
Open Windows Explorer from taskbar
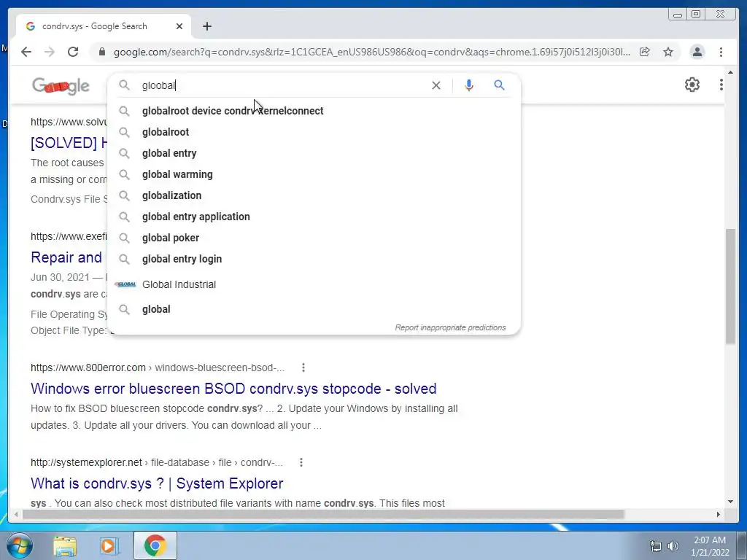pos(65,546)
